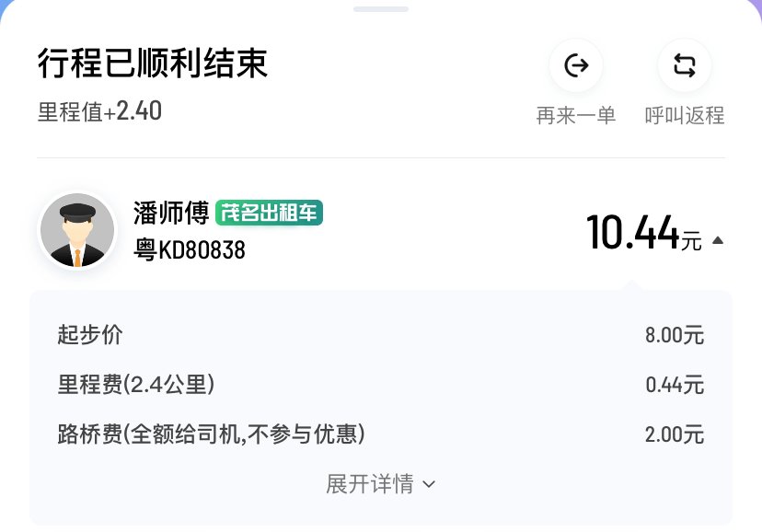Tap the 行程已顺利结束 trip status heading
This screenshot has width=762, height=532.
pos(153,64)
